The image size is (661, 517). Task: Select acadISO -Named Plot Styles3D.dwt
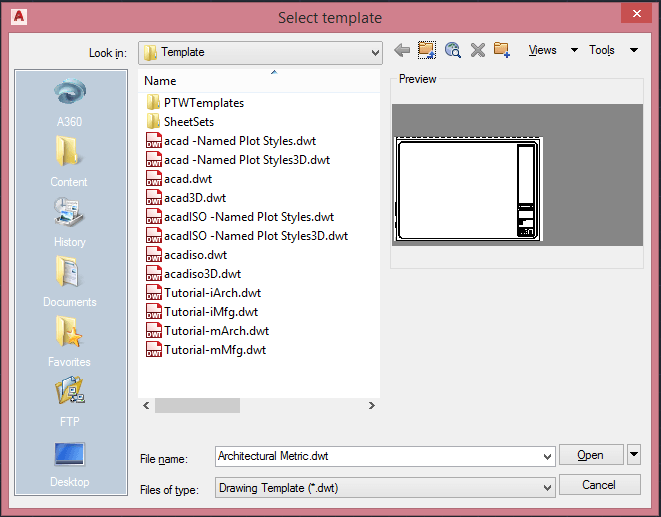tap(247, 235)
